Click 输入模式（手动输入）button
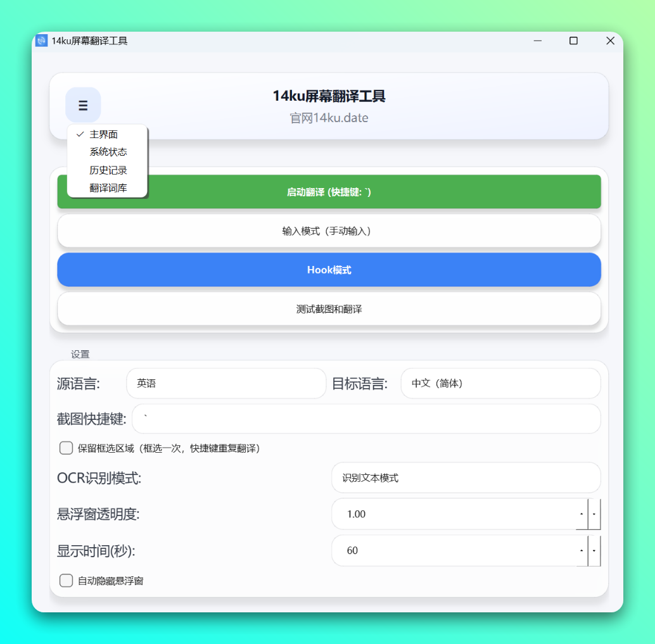Viewport: 655px width, 644px height. [x=329, y=231]
